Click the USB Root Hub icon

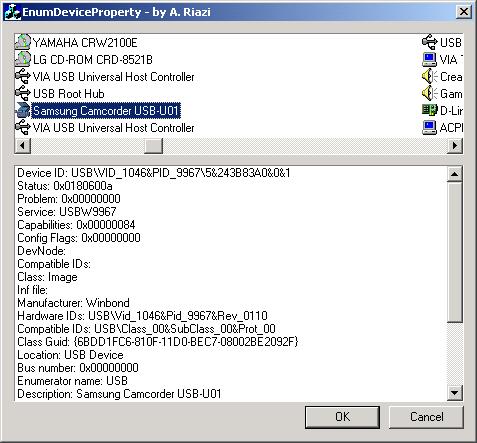pyautogui.click(x=23, y=93)
